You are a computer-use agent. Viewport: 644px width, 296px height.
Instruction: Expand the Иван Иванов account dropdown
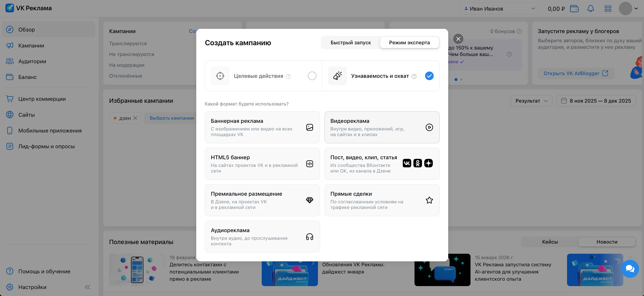click(x=499, y=9)
